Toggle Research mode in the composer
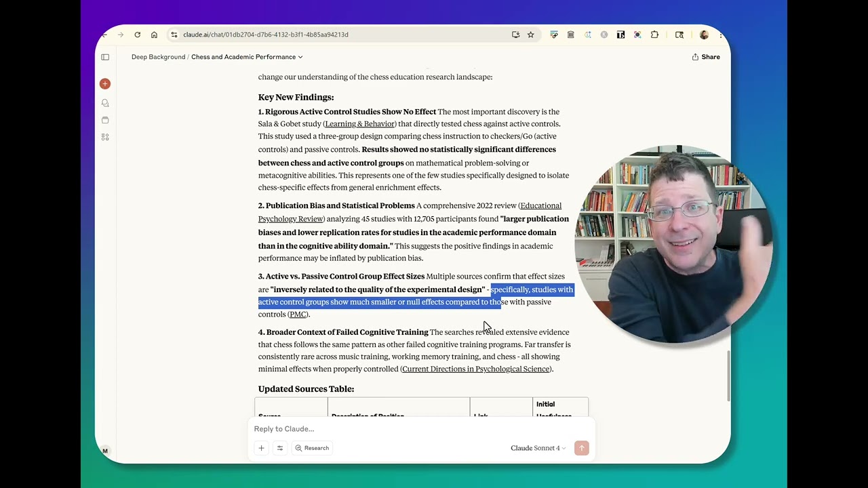This screenshot has width=868, height=488. (312, 448)
